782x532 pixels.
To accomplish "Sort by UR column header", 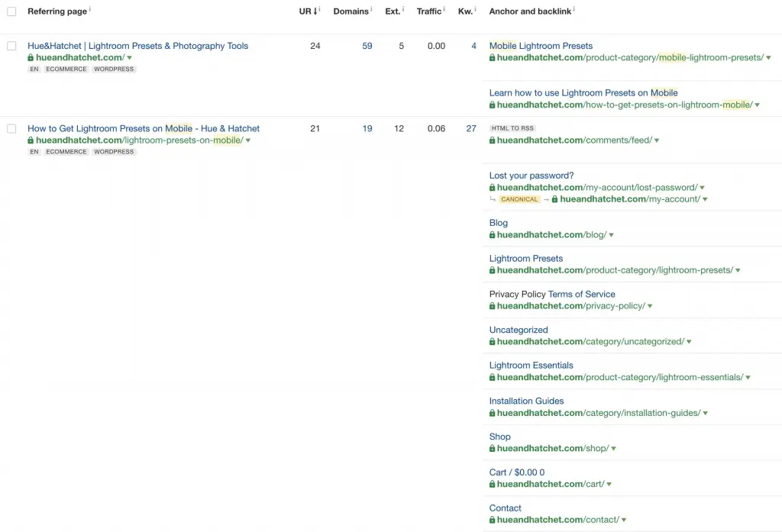I will click(309, 11).
